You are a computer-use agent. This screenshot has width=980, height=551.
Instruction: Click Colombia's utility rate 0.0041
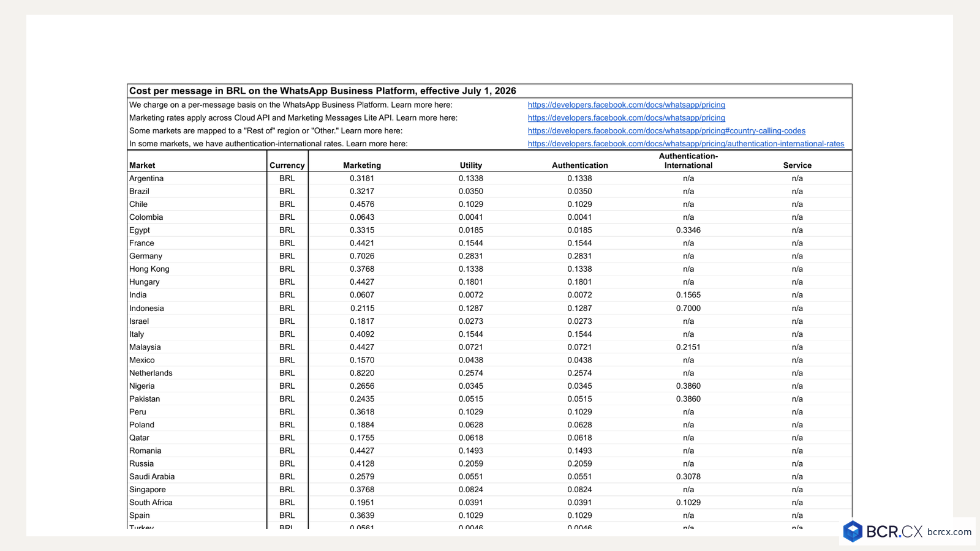click(x=471, y=217)
